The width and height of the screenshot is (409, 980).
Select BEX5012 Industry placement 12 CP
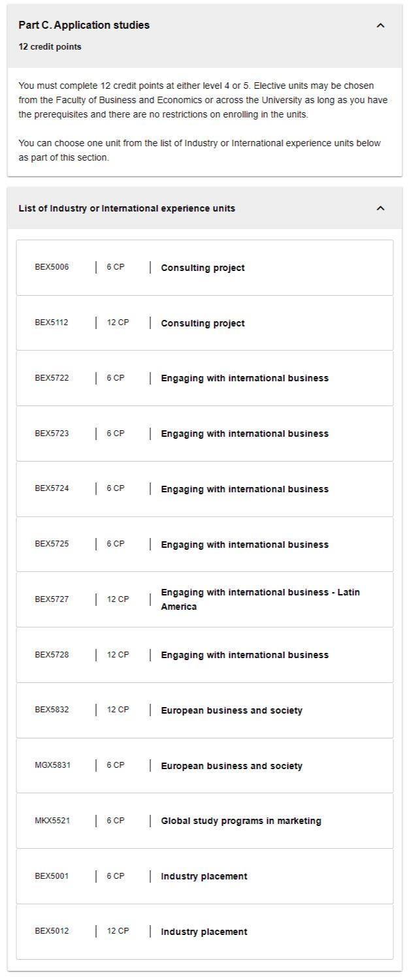point(204,932)
